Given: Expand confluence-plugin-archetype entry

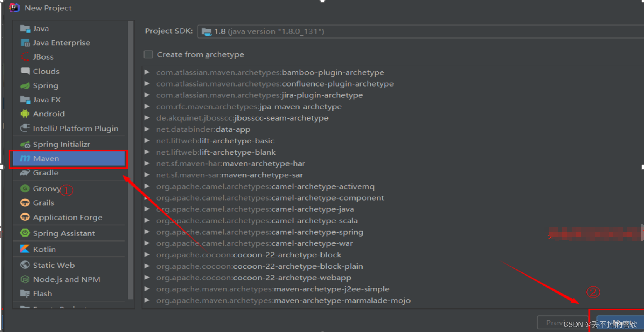Looking at the screenshot, I should (x=147, y=83).
